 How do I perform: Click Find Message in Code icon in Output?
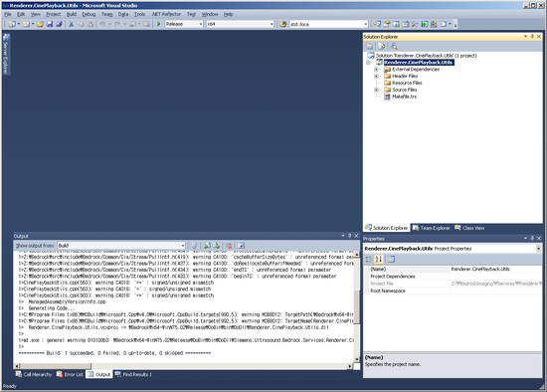click(x=194, y=246)
